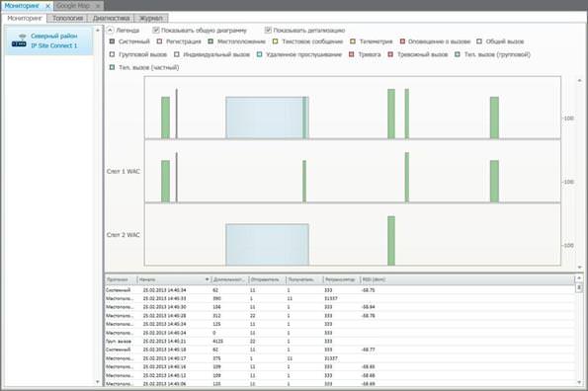Click the duration cell 4125
The width and height of the screenshot is (588, 391).
[x=217, y=342]
